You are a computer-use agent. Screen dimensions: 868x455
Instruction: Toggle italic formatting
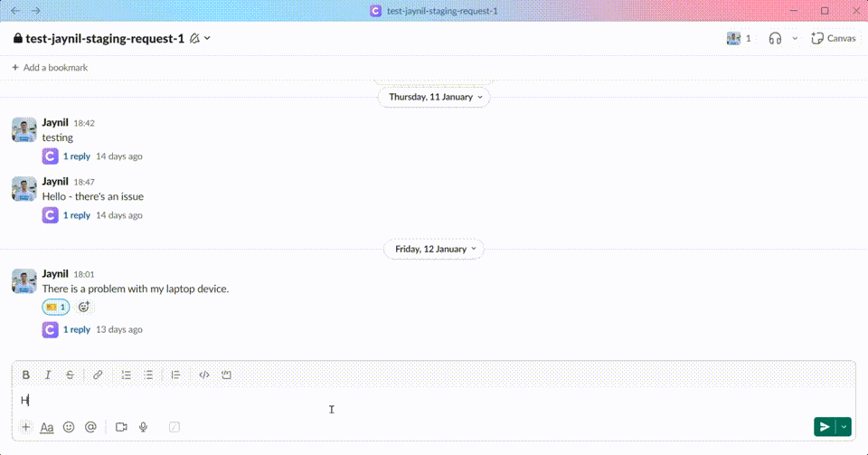[x=48, y=374]
